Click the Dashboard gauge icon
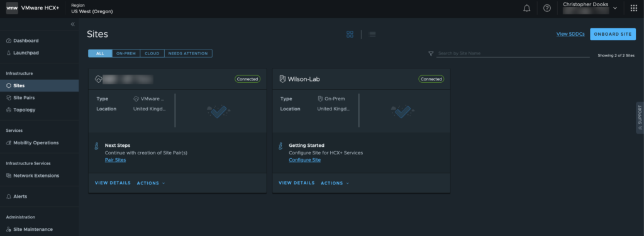The width and height of the screenshot is (644, 236). point(9,41)
